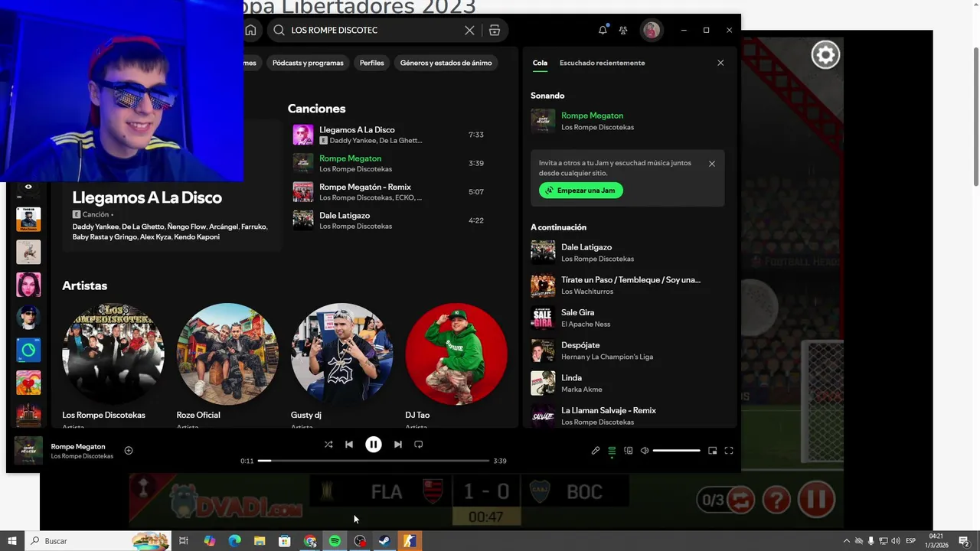The image size is (980, 551).
Task: Mute the Spotify volume
Action: pos(645,451)
